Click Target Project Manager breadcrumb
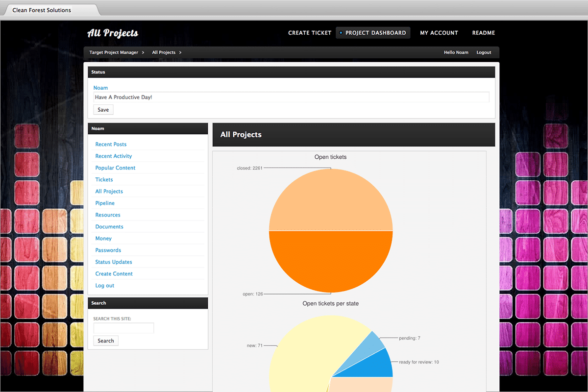The width and height of the screenshot is (588, 392). pyautogui.click(x=114, y=52)
